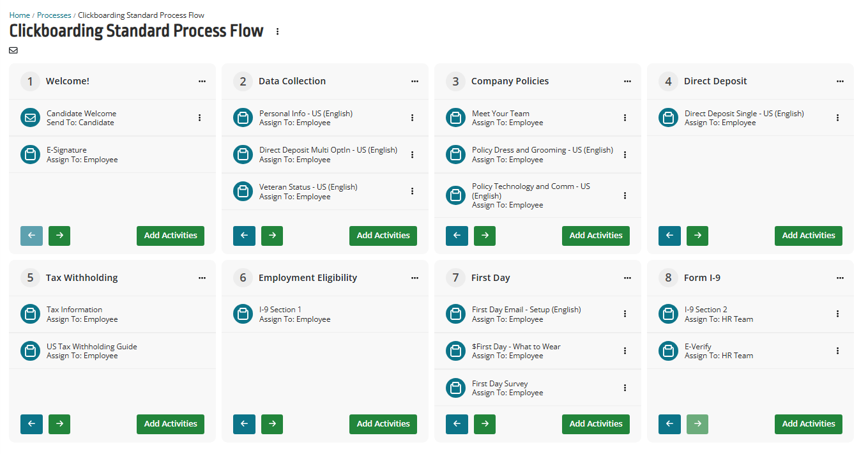Move Employment Eligibility step right
This screenshot has height=454, width=868.
[x=272, y=424]
